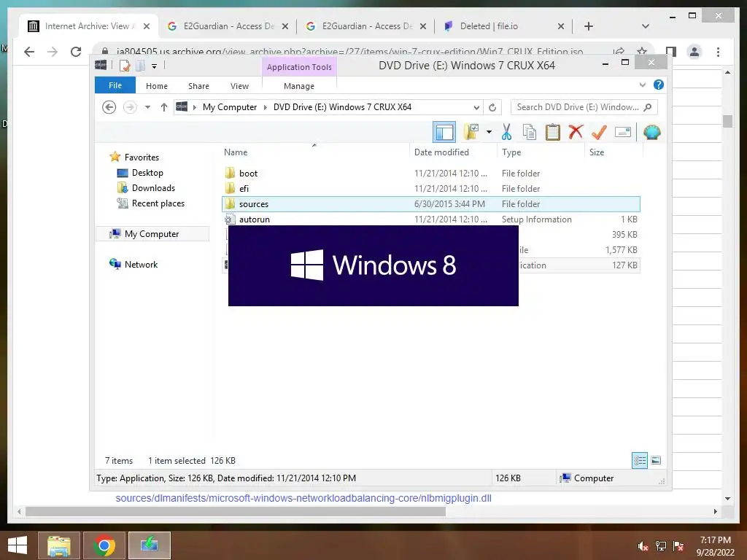Click Chrome page's horizontal scrollbar thumb

236,511
